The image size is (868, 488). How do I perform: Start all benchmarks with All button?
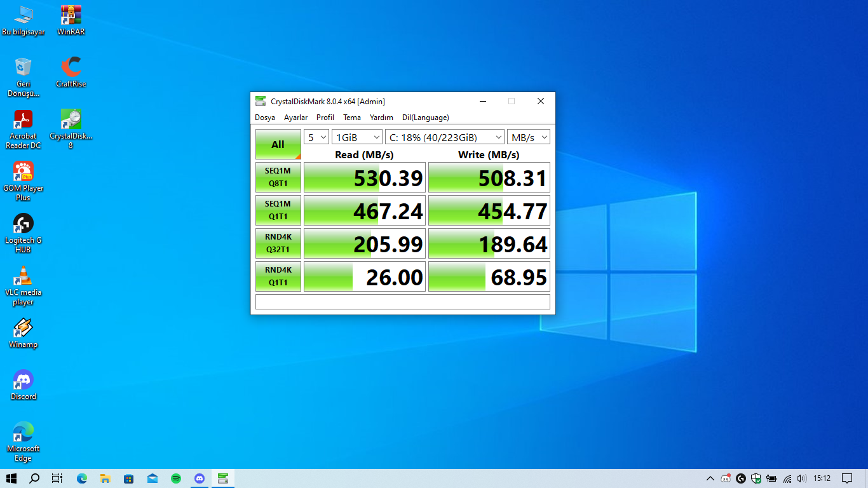(x=278, y=144)
